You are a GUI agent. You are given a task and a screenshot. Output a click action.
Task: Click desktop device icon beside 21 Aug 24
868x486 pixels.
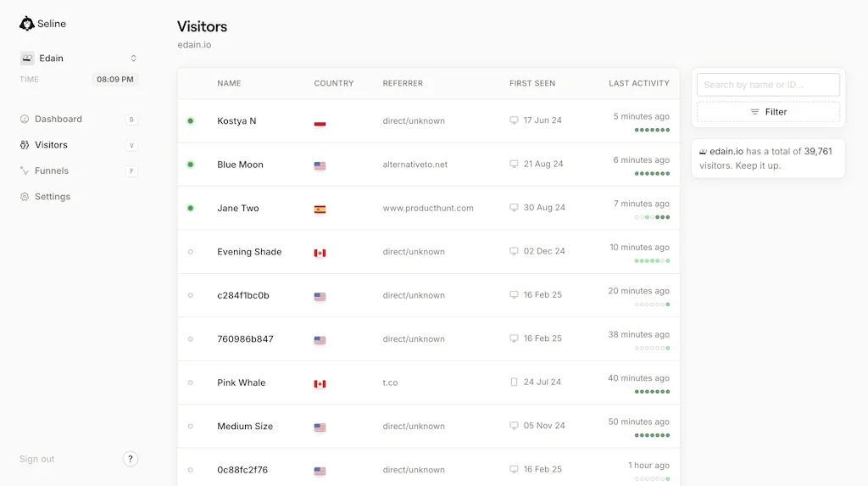514,164
